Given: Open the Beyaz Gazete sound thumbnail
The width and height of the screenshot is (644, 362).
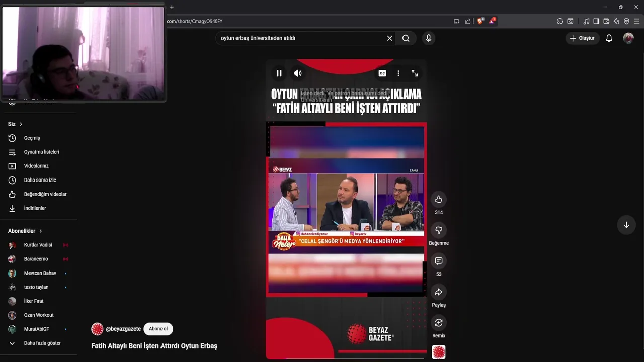Looking at the screenshot, I should 439,352.
